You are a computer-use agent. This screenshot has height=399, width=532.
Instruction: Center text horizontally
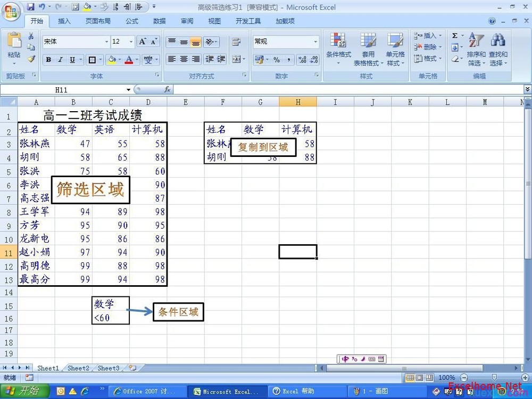tap(184, 59)
